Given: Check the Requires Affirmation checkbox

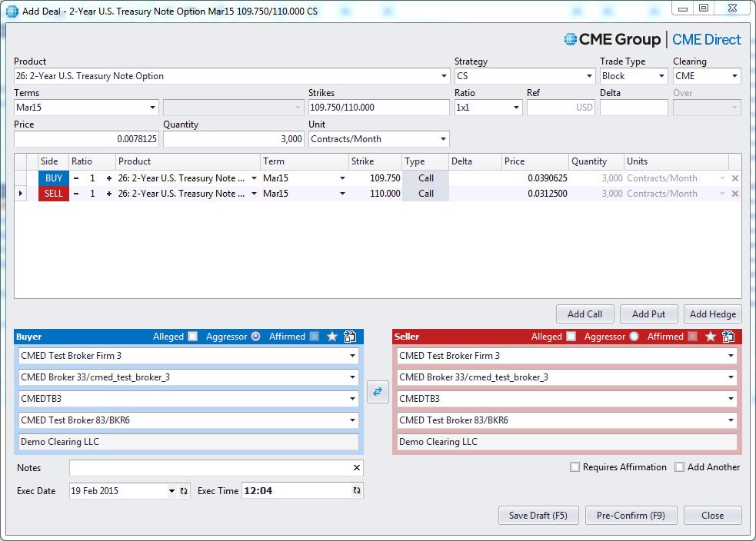Looking at the screenshot, I should pyautogui.click(x=575, y=467).
